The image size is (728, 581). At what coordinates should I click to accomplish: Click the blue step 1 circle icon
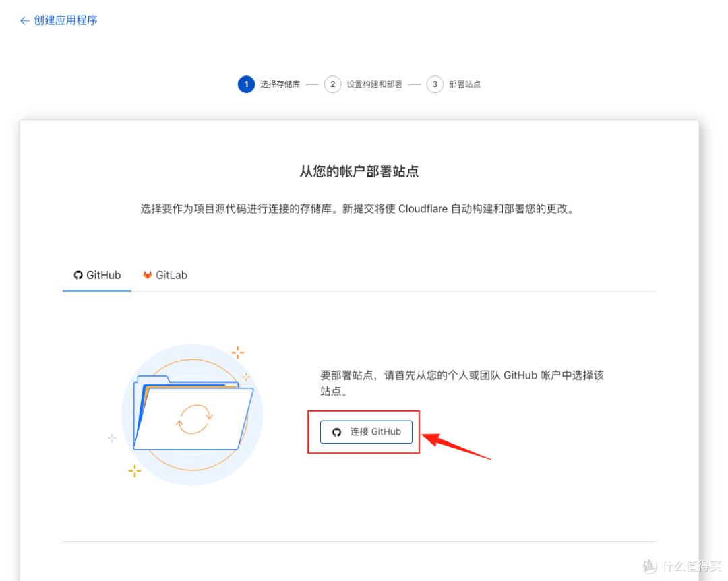point(247,84)
